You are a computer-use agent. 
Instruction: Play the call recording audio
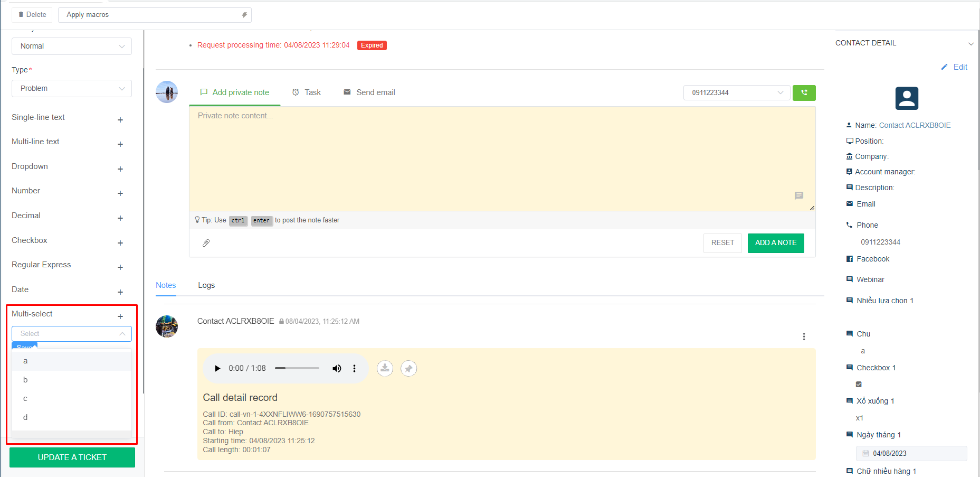click(x=217, y=368)
